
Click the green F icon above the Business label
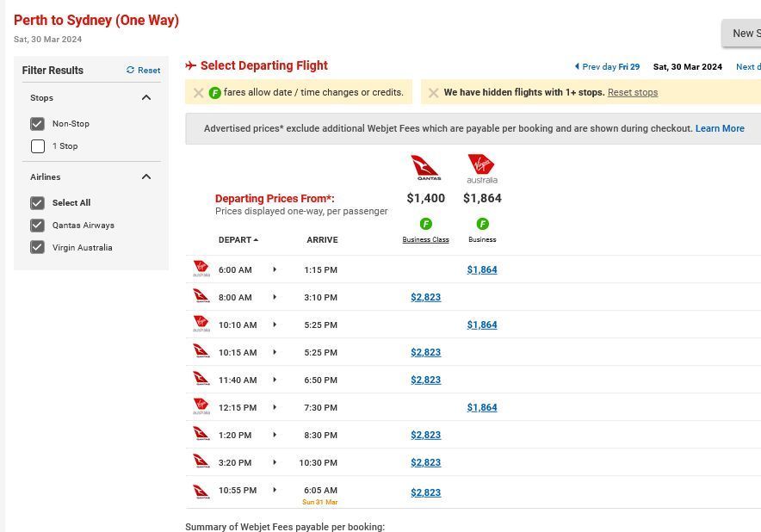(x=482, y=225)
